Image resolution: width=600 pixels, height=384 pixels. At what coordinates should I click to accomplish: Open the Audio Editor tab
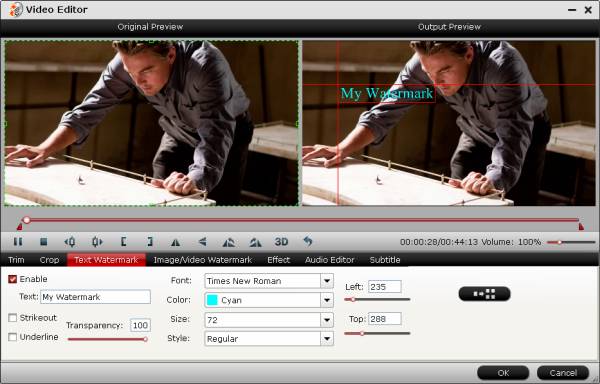click(x=329, y=260)
